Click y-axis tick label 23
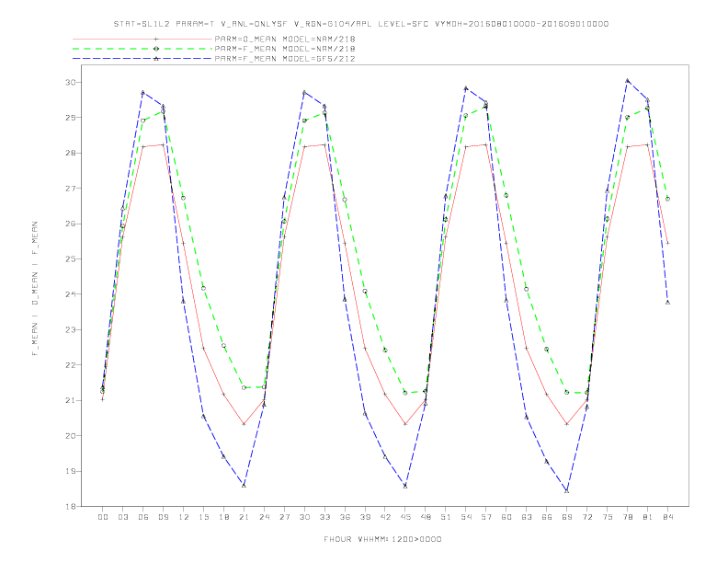Screen dimensions: 728x563 71,330
